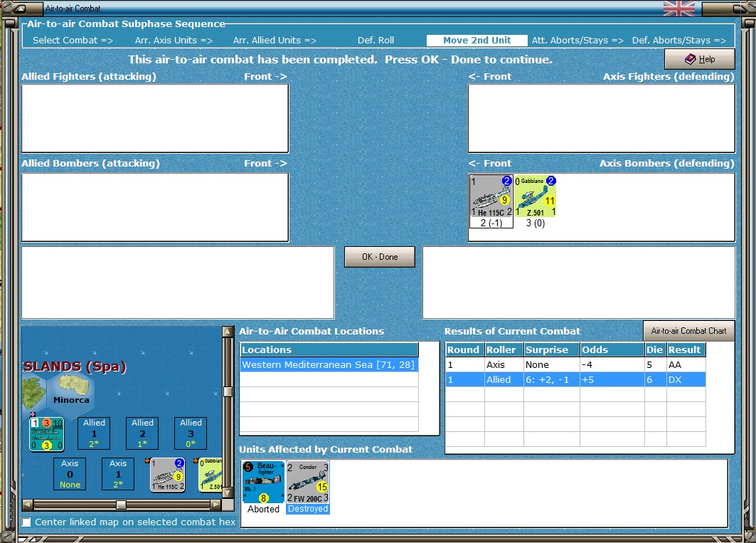Click the Result column header
The image size is (756, 543).
pyautogui.click(x=686, y=349)
